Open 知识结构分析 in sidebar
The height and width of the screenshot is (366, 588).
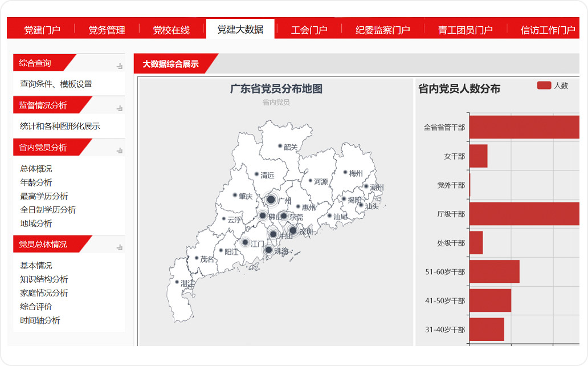pyautogui.click(x=44, y=279)
